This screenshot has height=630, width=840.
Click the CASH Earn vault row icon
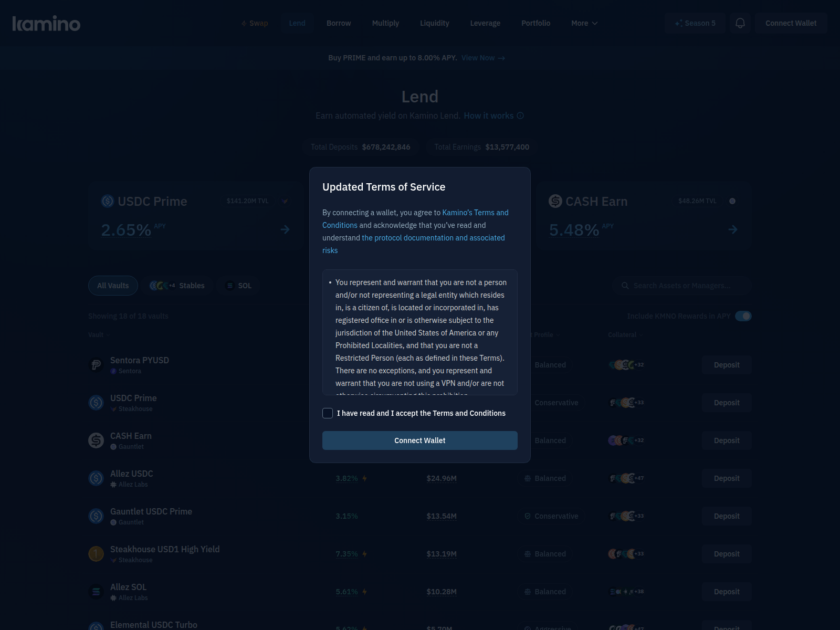96,440
